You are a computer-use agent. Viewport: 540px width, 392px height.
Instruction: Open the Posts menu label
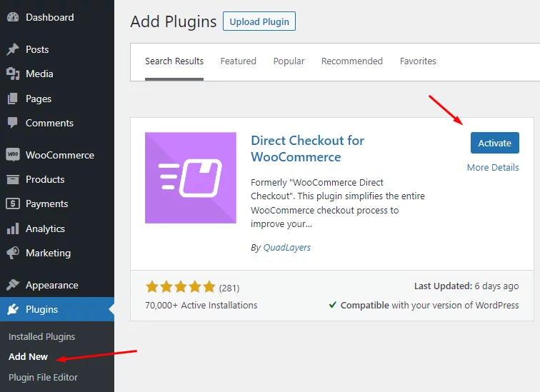pyautogui.click(x=37, y=49)
